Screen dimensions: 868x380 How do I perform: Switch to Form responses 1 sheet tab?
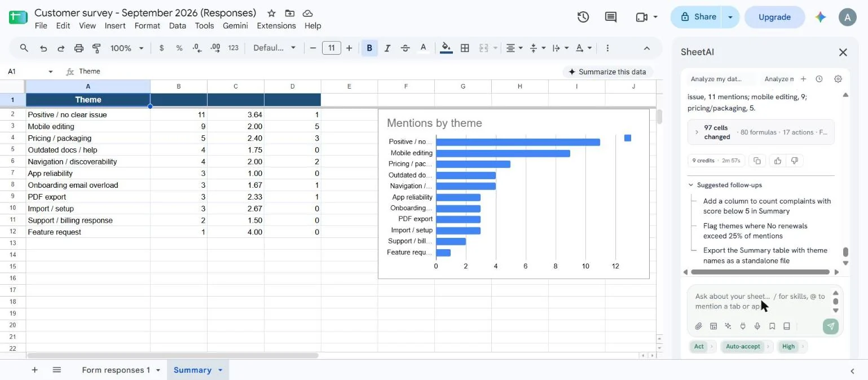(116, 370)
